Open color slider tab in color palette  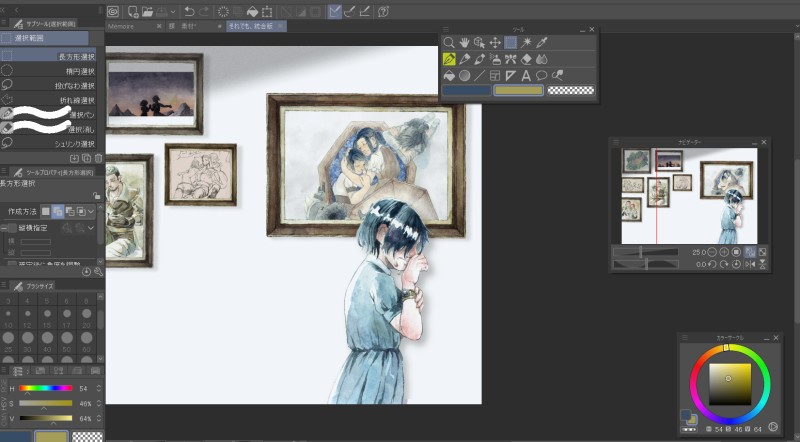[17, 371]
